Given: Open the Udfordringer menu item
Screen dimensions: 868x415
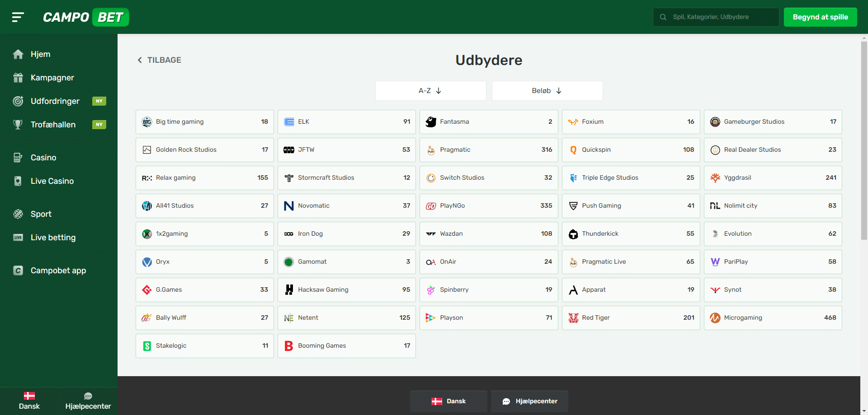Looking at the screenshot, I should 59,101.
